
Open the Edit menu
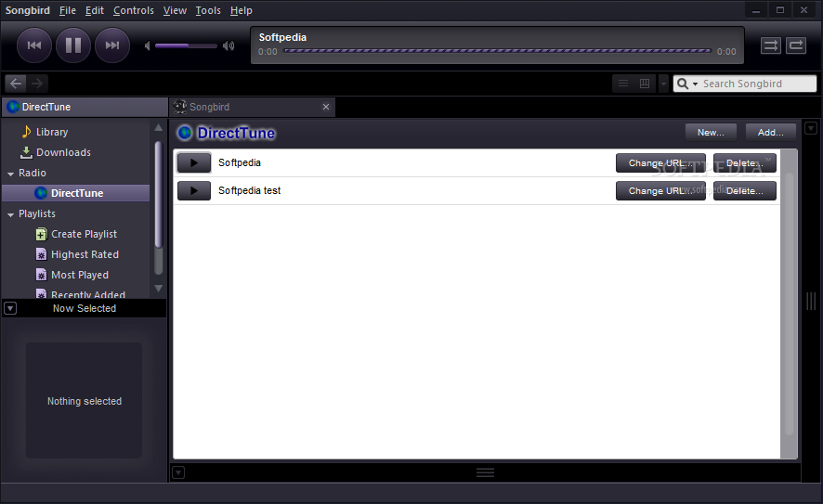pos(95,10)
